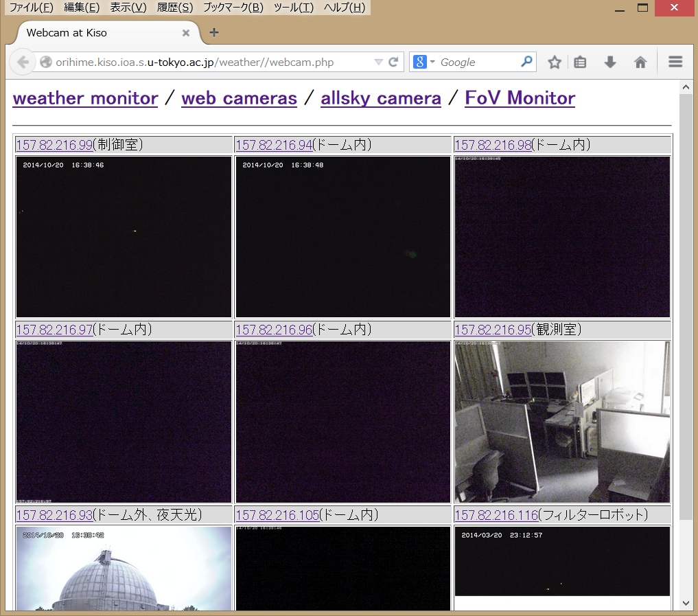Follow the FoV Monitor link
The width and height of the screenshot is (698, 616).
pyautogui.click(x=520, y=98)
